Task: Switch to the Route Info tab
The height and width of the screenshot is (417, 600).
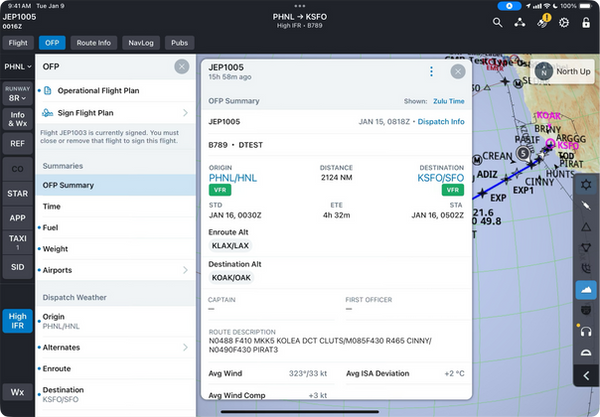Action: [x=94, y=43]
